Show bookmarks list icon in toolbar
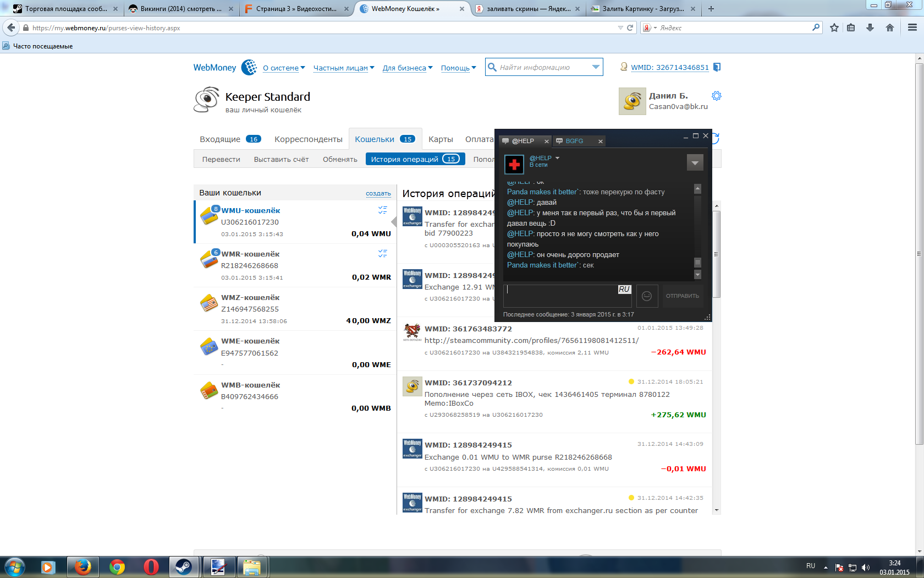This screenshot has height=578, width=924. (x=851, y=28)
